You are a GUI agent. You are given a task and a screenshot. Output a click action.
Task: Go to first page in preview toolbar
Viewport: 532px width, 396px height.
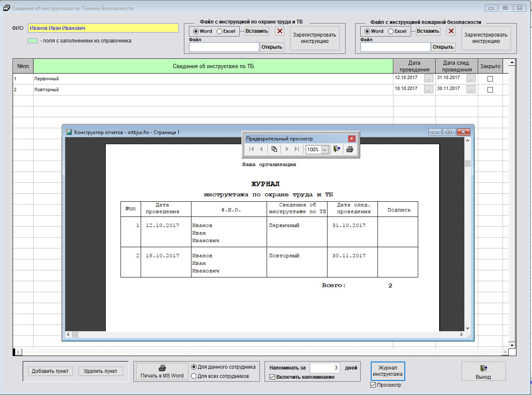coord(251,149)
